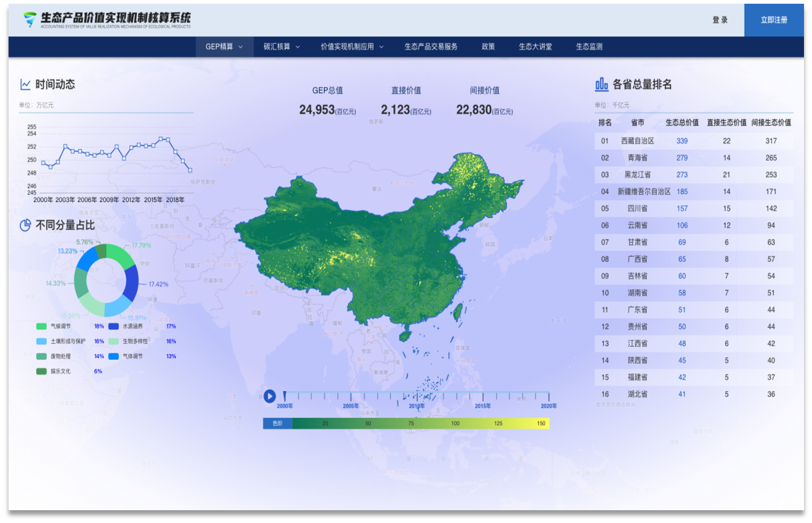Click the 立即注册 button

point(774,20)
